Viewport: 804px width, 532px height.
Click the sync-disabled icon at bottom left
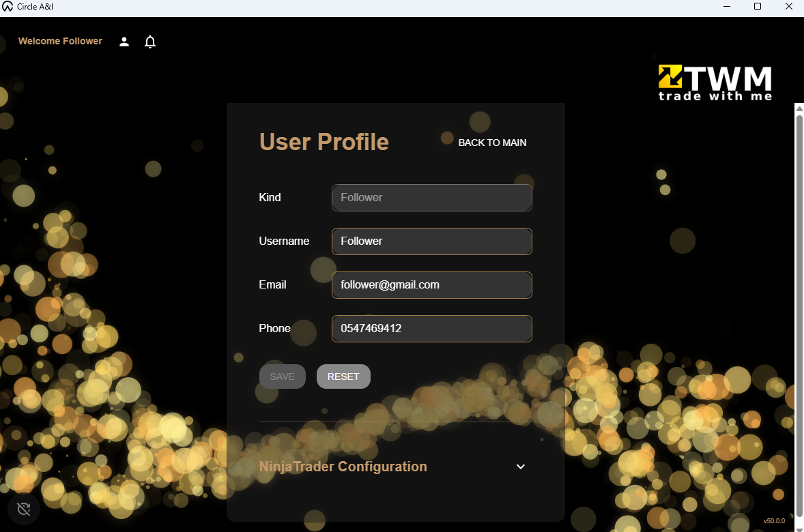pos(23,509)
